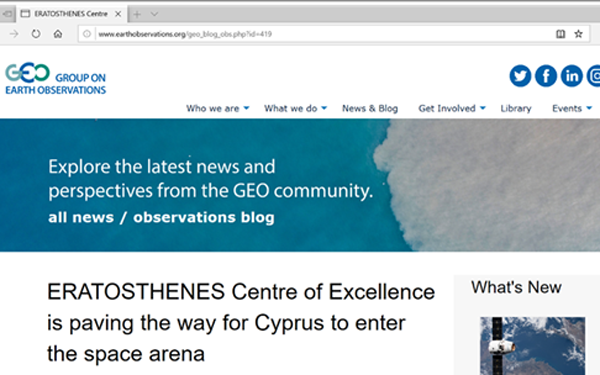This screenshot has width=600, height=375.
Task: Add page to favorites star icon
Action: (579, 34)
